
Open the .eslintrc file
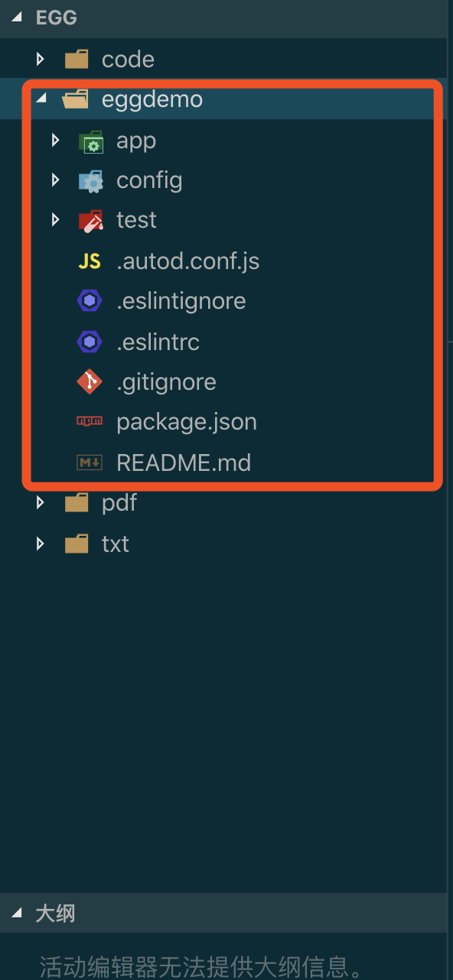point(158,342)
